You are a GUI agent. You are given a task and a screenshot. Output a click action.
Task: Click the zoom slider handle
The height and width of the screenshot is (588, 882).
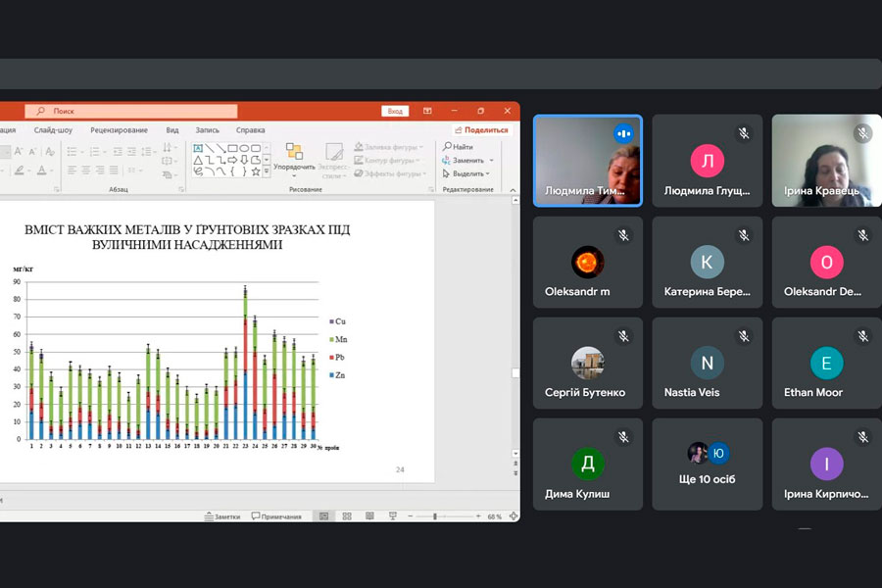435,516
